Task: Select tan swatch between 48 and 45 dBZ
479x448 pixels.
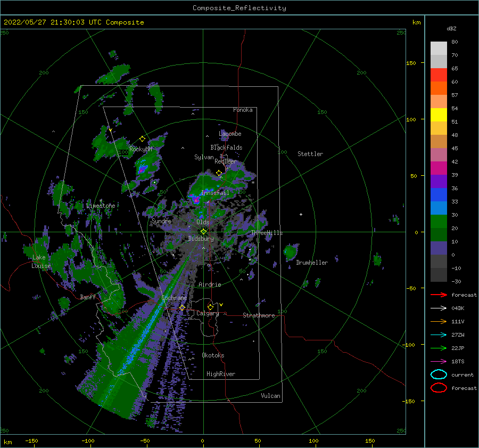Action: pyautogui.click(x=439, y=141)
